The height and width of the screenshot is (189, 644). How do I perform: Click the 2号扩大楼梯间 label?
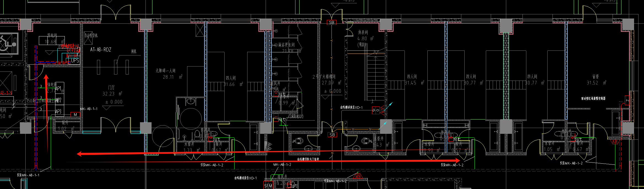[x=324, y=76]
